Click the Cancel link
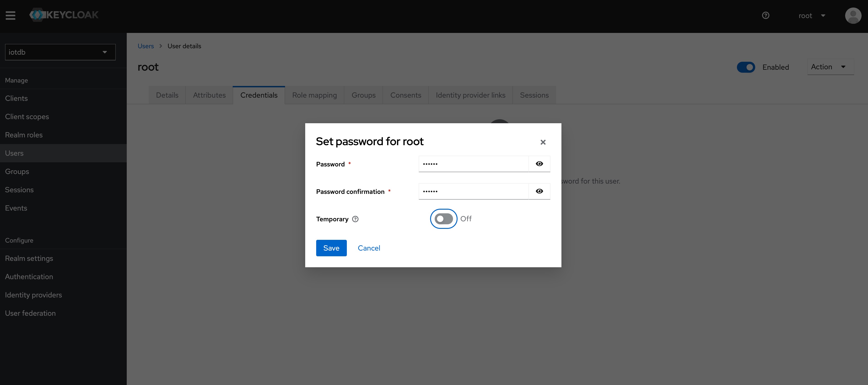The image size is (868, 385). coord(369,248)
